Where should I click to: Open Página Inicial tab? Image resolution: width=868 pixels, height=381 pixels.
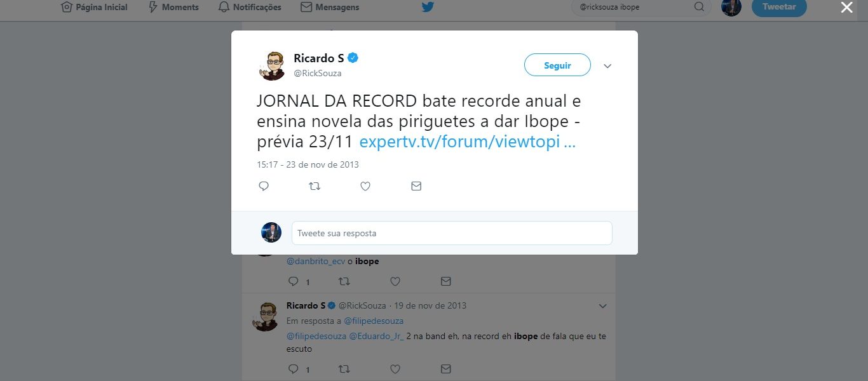(x=94, y=7)
